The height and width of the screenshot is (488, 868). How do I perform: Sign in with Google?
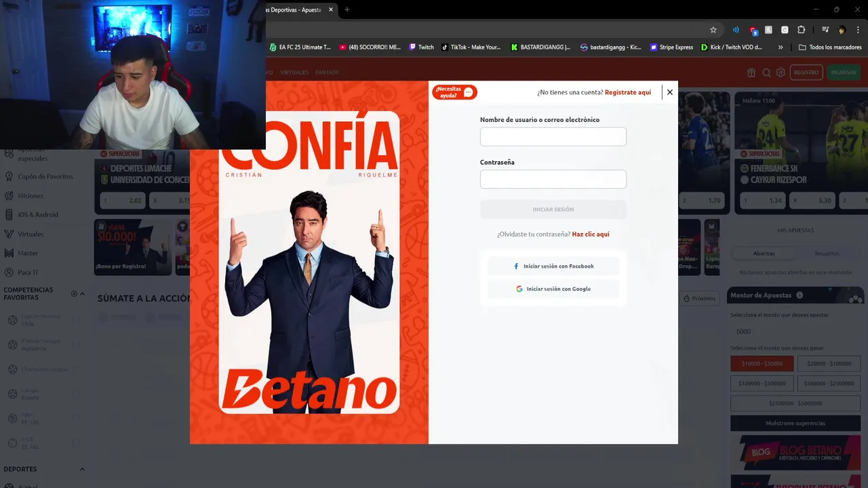[x=553, y=289]
